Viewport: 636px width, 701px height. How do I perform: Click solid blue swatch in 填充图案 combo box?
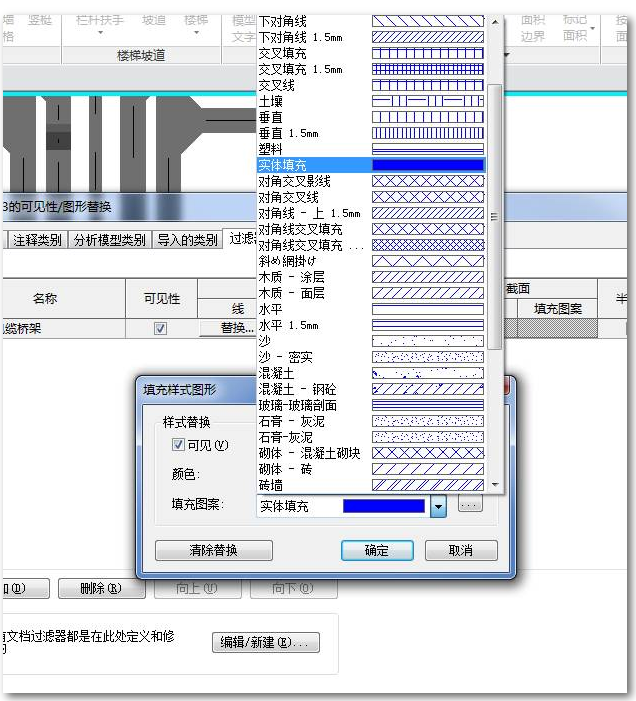tap(383, 506)
